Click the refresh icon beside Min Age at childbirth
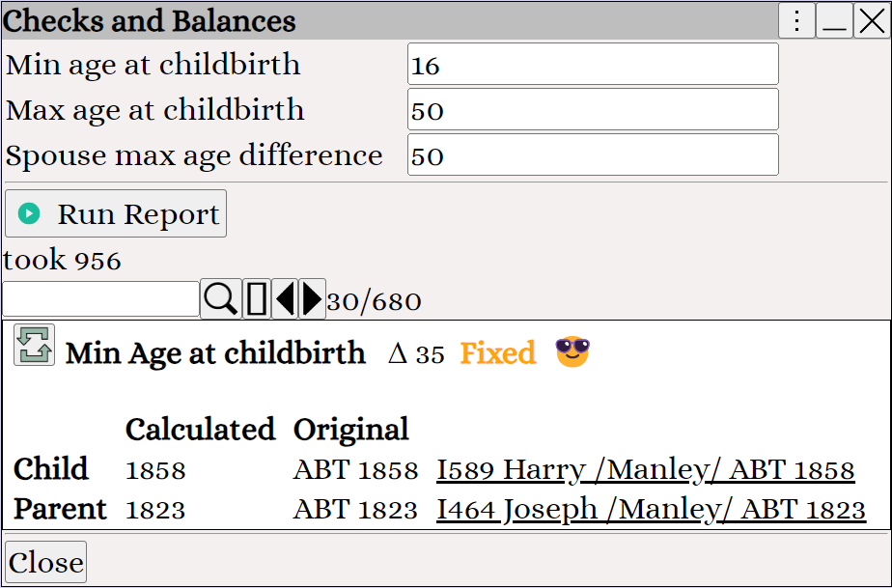 coord(34,345)
